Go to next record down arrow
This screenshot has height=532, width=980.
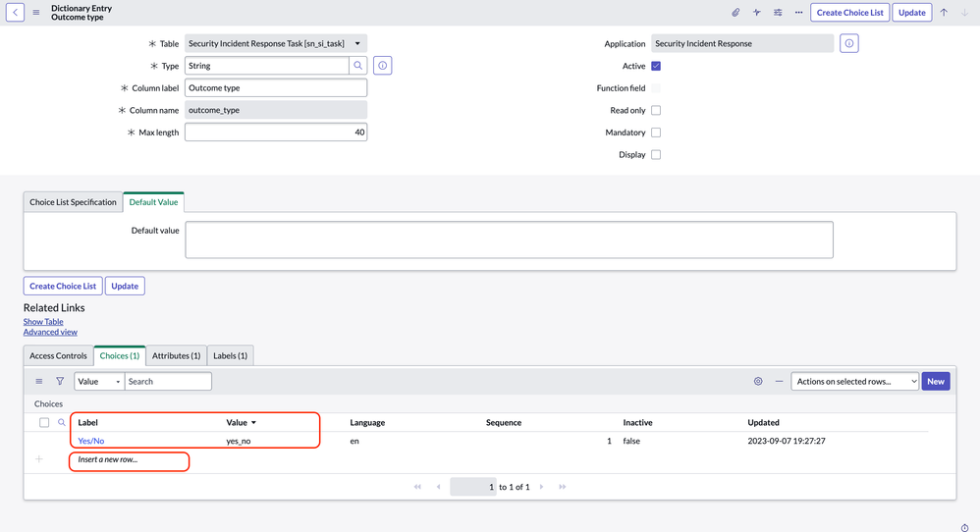point(964,13)
